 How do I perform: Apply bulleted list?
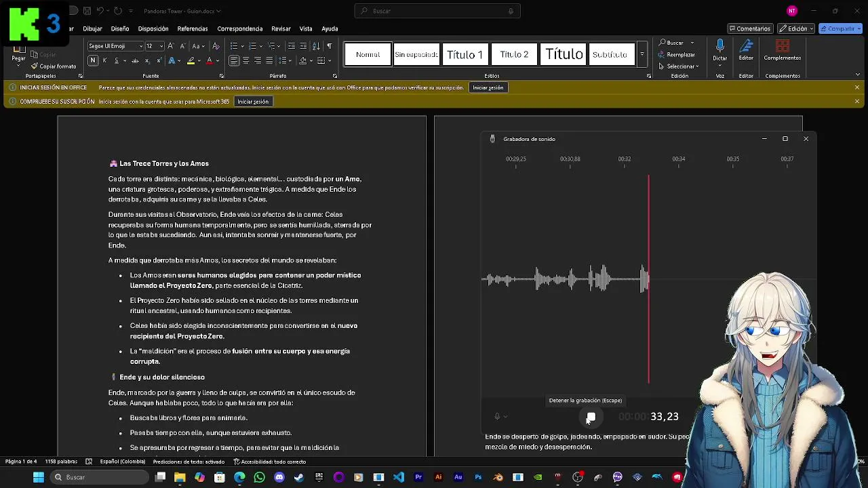(x=234, y=46)
